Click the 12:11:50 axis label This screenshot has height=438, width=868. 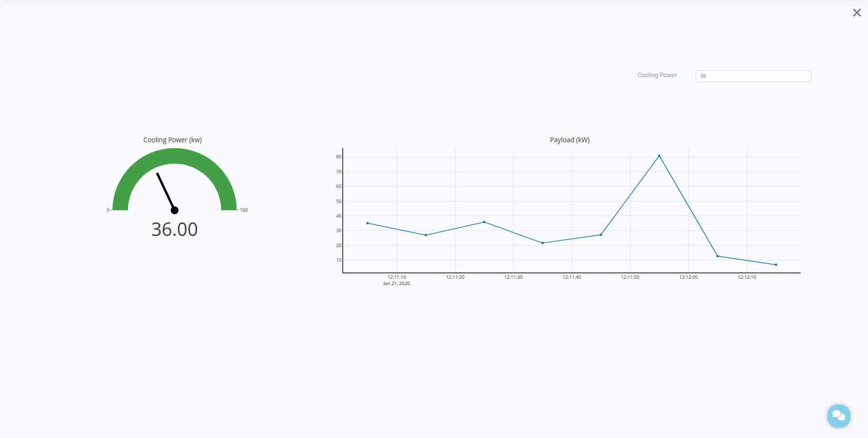[x=629, y=277]
